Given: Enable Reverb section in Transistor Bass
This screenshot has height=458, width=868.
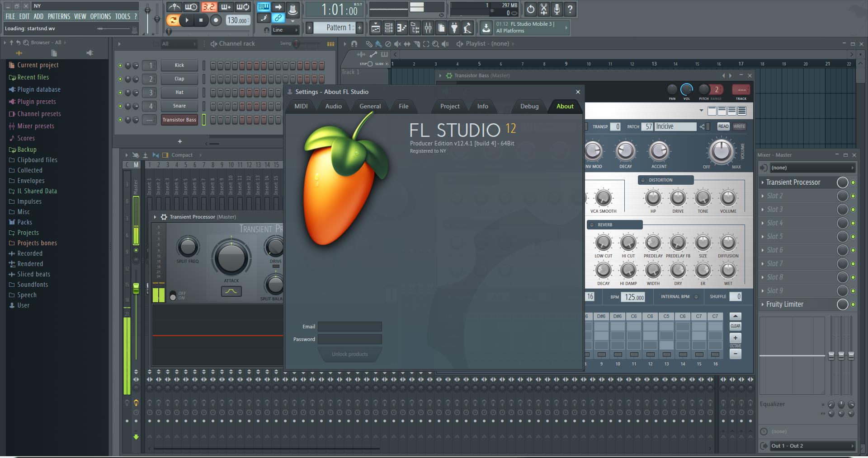Looking at the screenshot, I should [592, 225].
